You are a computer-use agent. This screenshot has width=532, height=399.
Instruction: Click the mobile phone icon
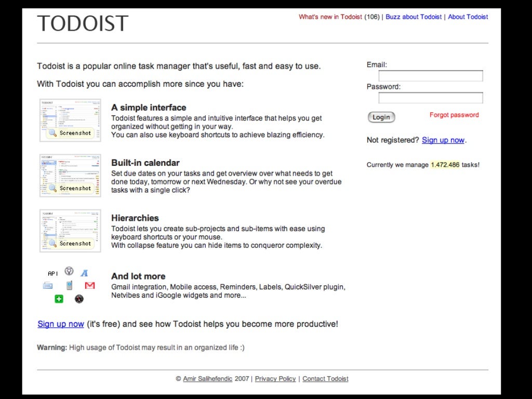coord(69,285)
